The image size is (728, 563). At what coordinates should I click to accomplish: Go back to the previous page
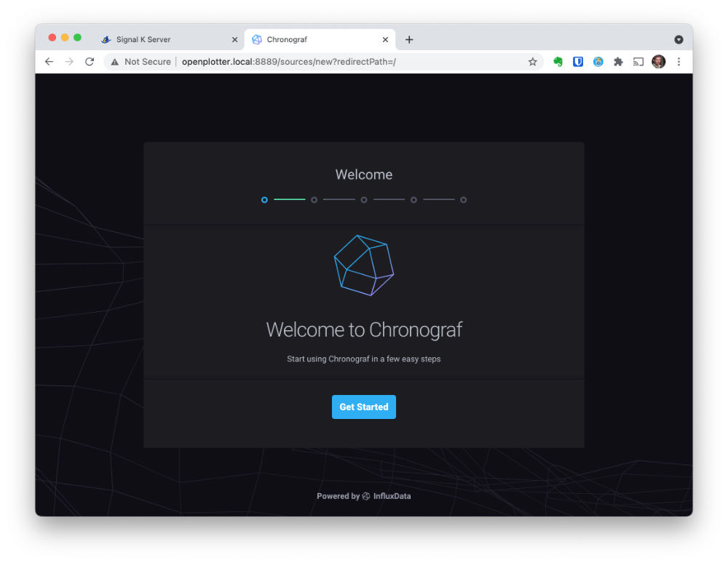[49, 62]
